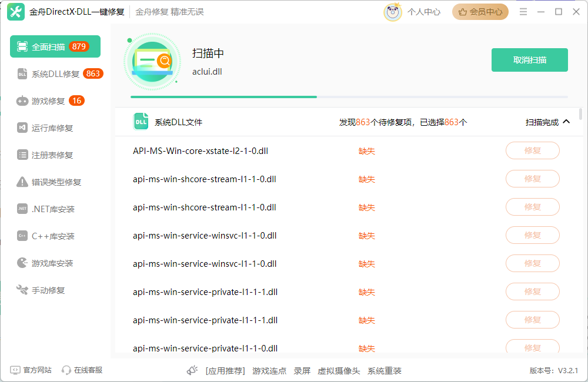The image size is (588, 382).
Task: Click 修复 for API-MS-Win-core-xstate-l2-1-0.dll
Action: (532, 150)
